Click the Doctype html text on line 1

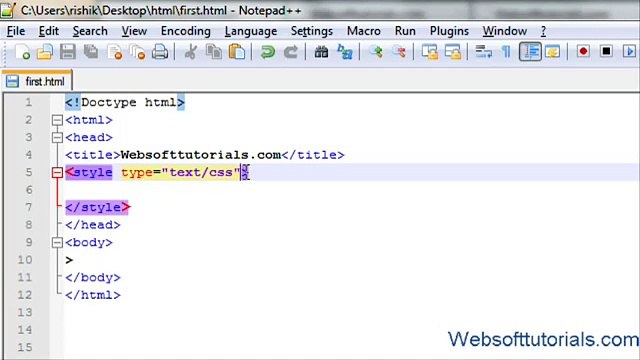(x=129, y=102)
